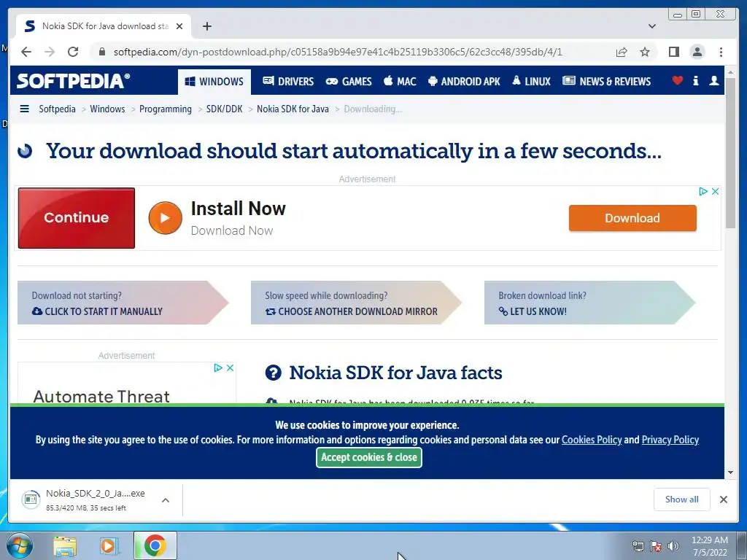This screenshot has width=747, height=560.
Task: Close the Nokia SDK for Java tab
Action: click(x=179, y=26)
